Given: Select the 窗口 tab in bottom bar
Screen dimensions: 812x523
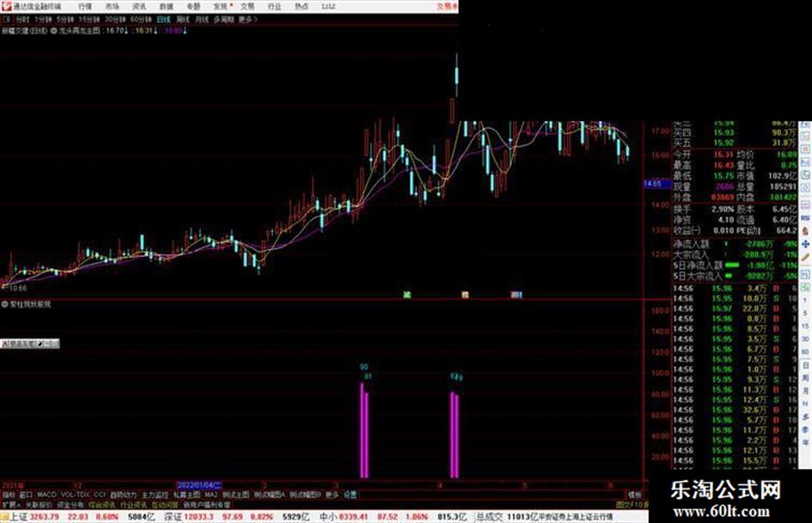Looking at the screenshot, I should tap(26, 495).
